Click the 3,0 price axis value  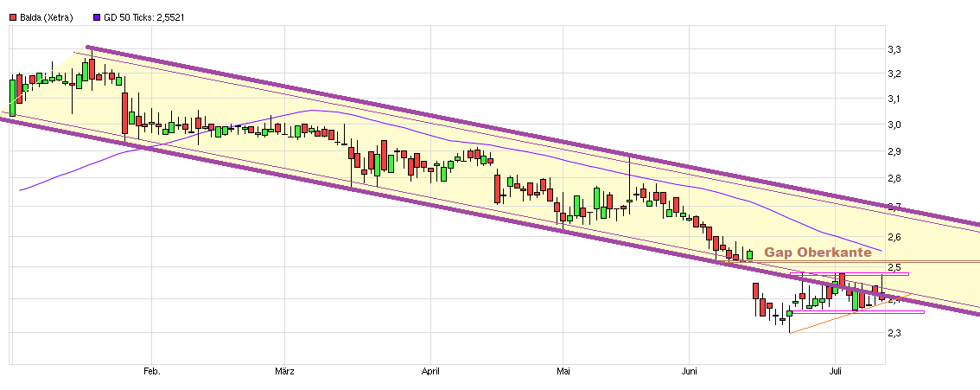tap(895, 125)
